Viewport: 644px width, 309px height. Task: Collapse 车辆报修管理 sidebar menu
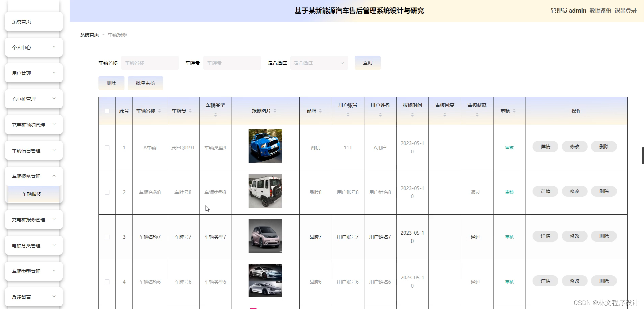[x=34, y=176]
